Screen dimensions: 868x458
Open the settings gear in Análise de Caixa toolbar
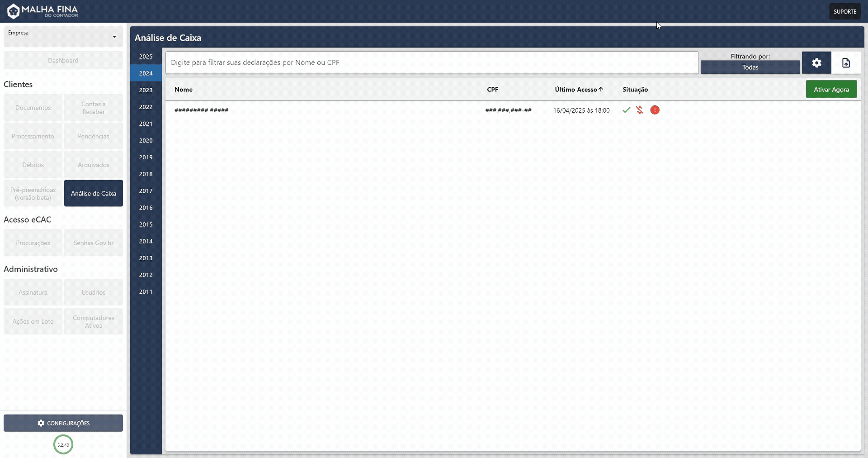pos(816,62)
